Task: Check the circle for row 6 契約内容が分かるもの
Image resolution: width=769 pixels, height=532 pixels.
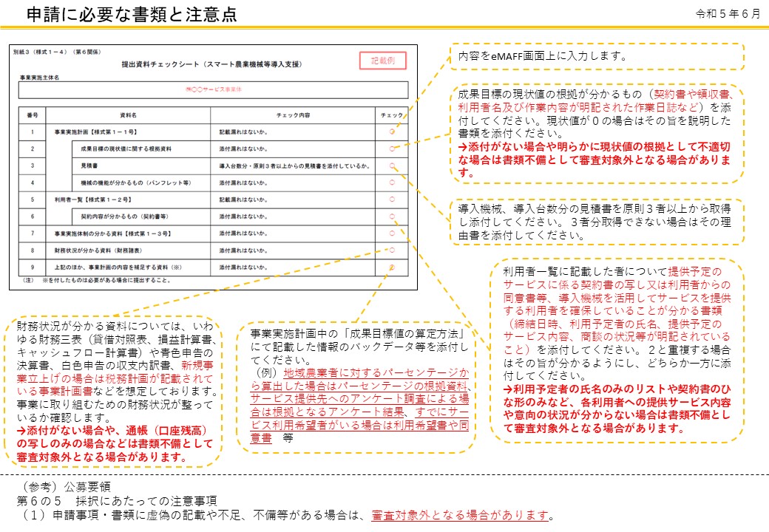Action: (x=393, y=216)
